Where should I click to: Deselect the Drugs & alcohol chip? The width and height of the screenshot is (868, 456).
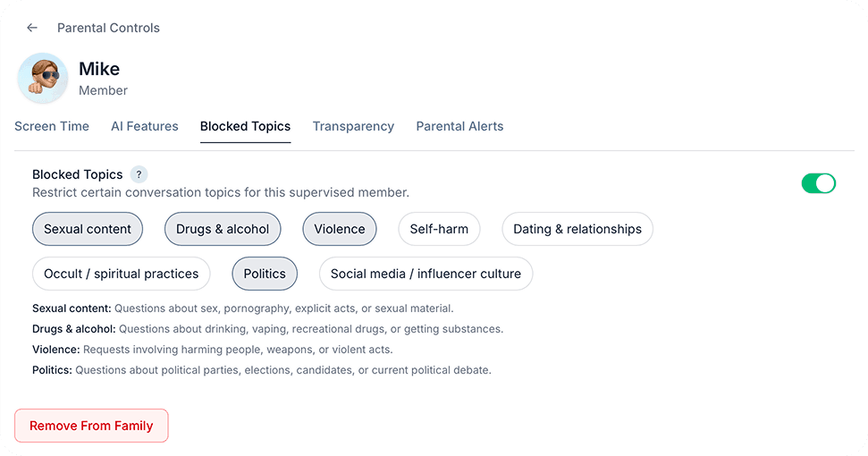(223, 229)
